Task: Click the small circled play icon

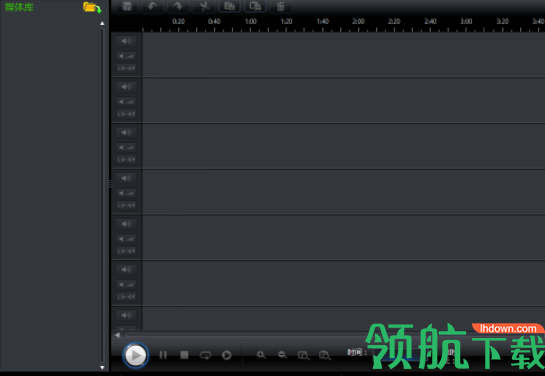Action: pyautogui.click(x=227, y=355)
